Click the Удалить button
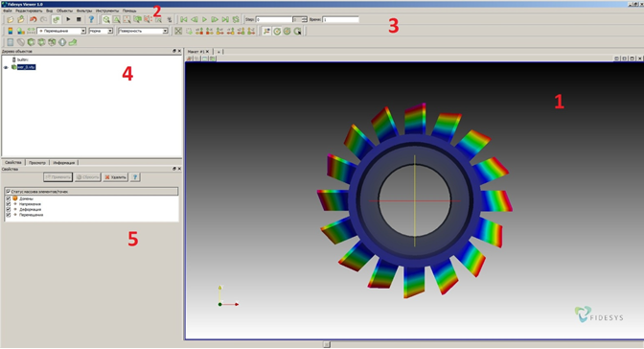This screenshot has width=644, height=349. click(115, 177)
